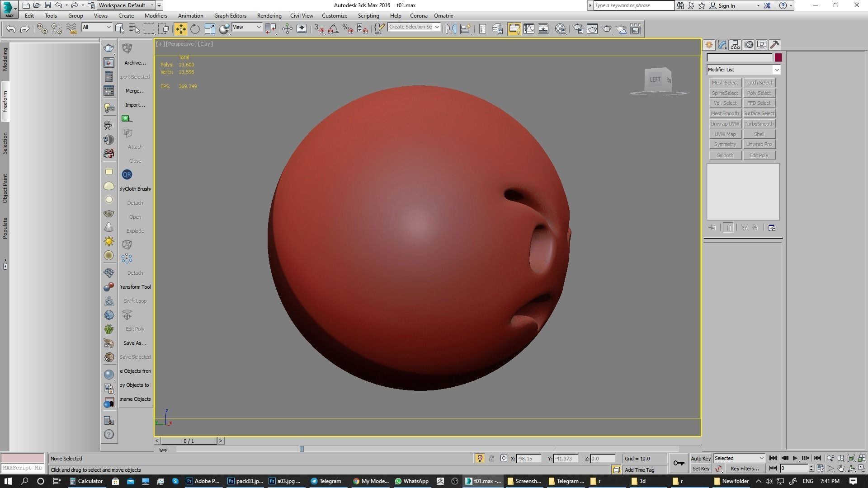Expand the Sign In dropdown arrow
The height and width of the screenshot is (488, 868).
pyautogui.click(x=758, y=5)
